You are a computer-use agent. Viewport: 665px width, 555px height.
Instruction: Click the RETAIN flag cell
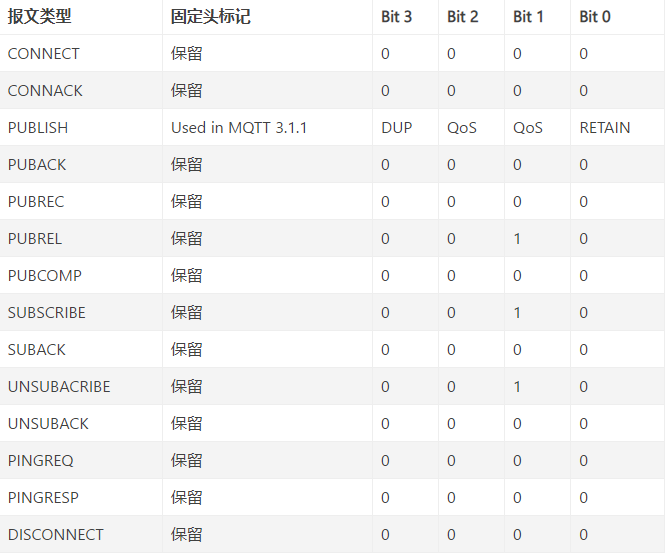(x=605, y=128)
